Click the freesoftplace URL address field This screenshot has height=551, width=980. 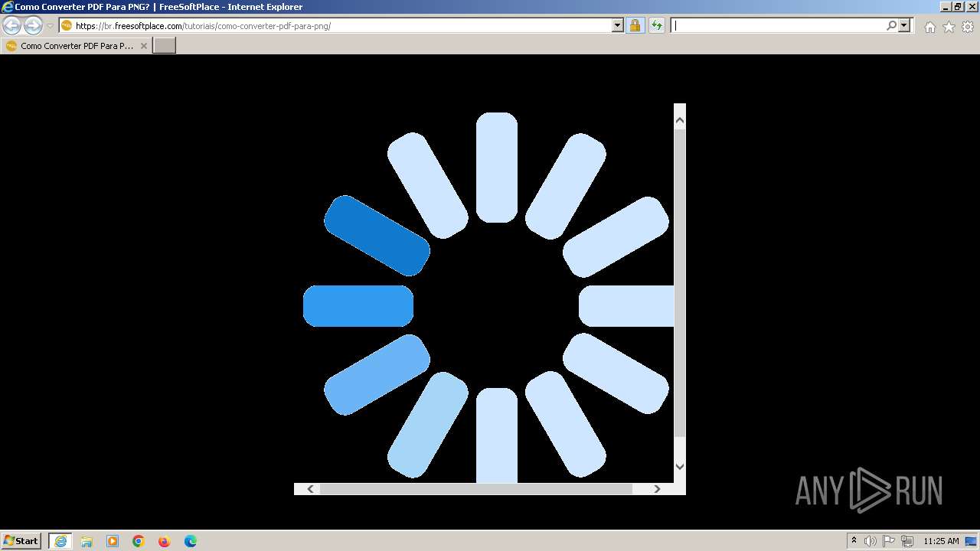click(342, 25)
